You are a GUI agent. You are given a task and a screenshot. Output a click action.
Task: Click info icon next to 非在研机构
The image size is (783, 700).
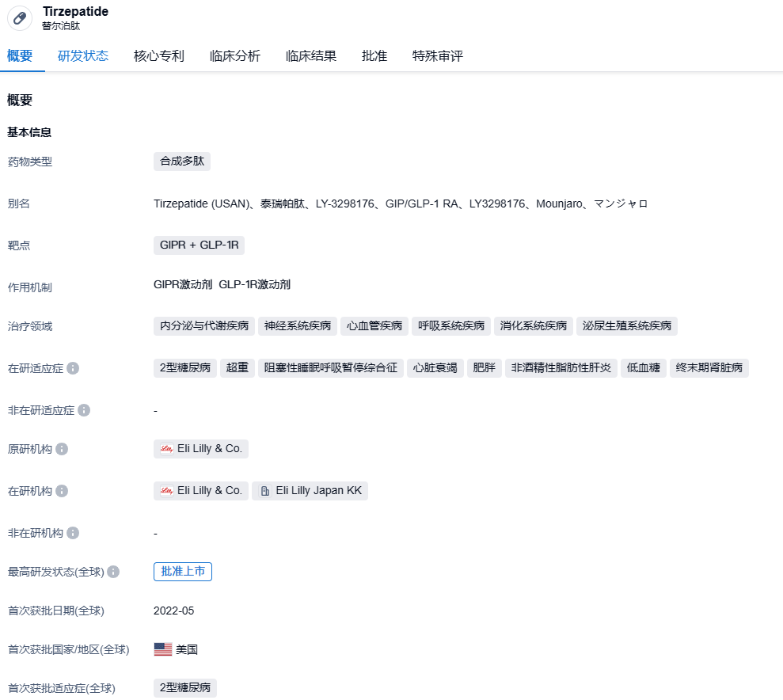point(73,533)
